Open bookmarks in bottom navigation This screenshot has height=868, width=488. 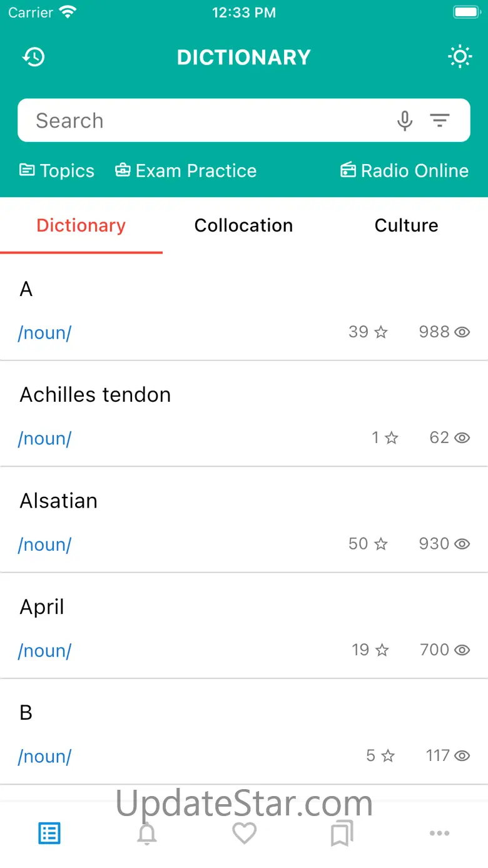tap(342, 834)
